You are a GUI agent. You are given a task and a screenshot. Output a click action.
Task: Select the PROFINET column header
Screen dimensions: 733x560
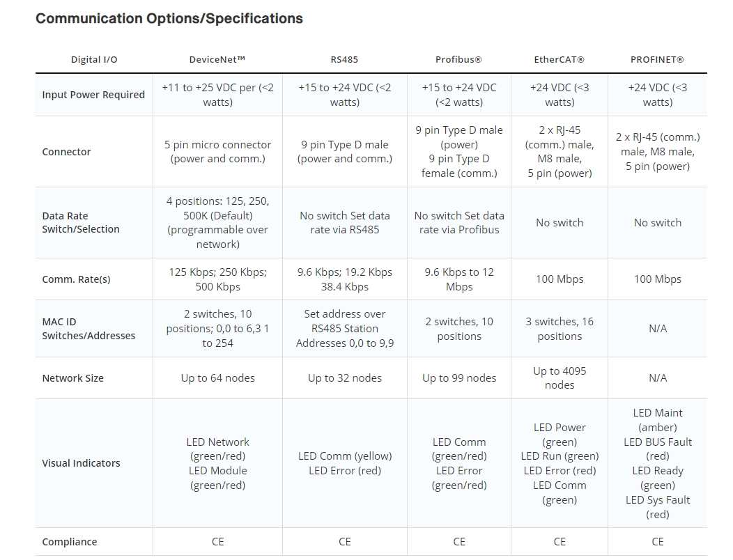click(x=657, y=59)
